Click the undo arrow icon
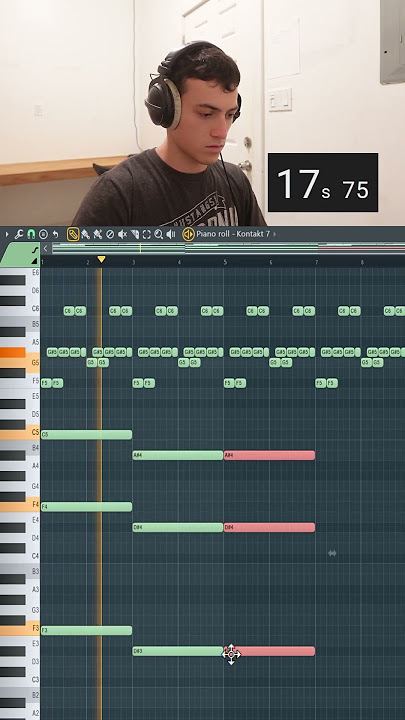The image size is (405, 720). pos(56,234)
